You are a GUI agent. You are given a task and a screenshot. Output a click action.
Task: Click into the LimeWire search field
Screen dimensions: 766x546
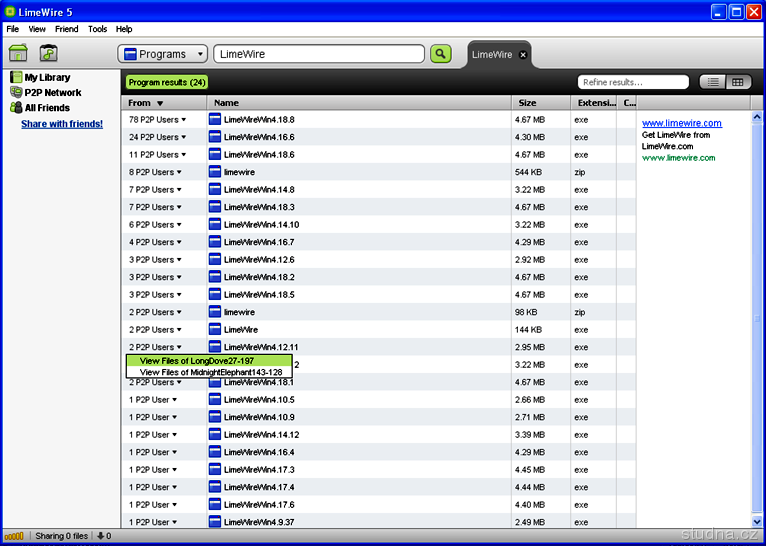(319, 54)
